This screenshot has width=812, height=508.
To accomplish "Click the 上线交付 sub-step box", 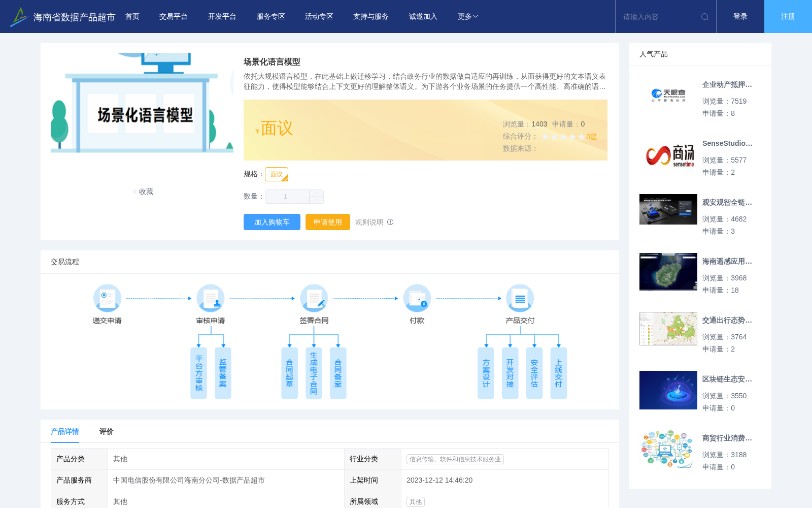I will pyautogui.click(x=559, y=373).
